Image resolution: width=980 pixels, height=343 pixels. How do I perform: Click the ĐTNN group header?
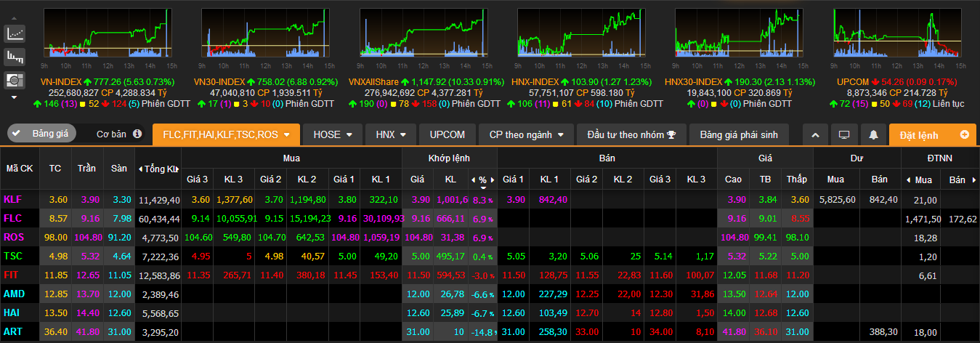click(940, 158)
